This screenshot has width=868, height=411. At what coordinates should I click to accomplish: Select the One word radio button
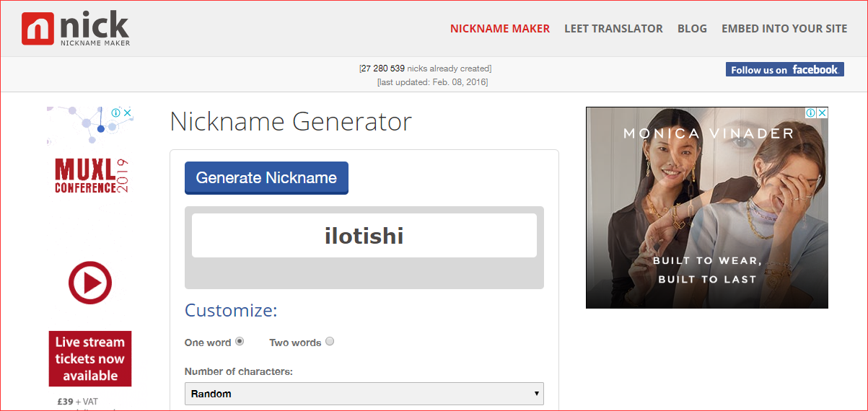click(x=240, y=342)
